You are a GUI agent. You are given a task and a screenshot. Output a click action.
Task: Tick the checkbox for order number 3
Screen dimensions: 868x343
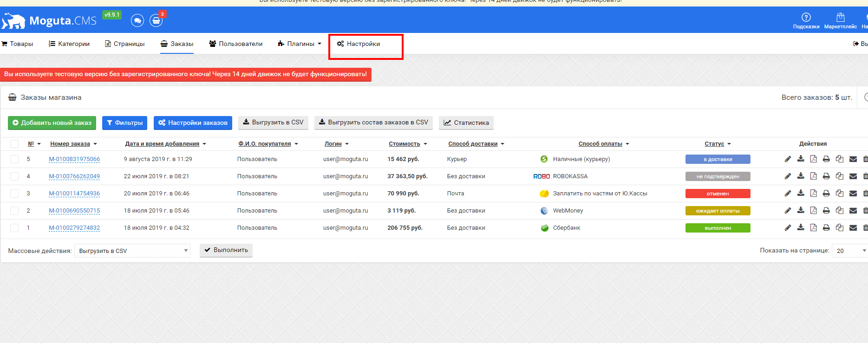tap(14, 194)
